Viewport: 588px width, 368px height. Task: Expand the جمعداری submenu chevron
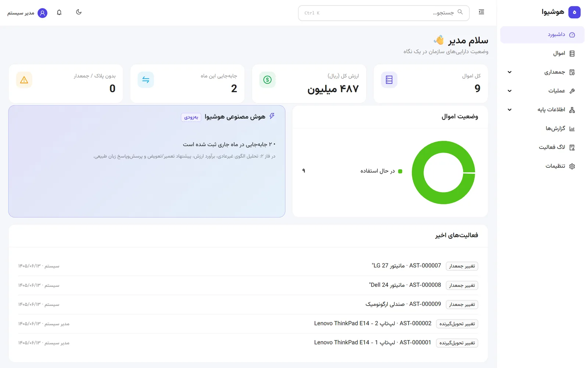tap(510, 72)
